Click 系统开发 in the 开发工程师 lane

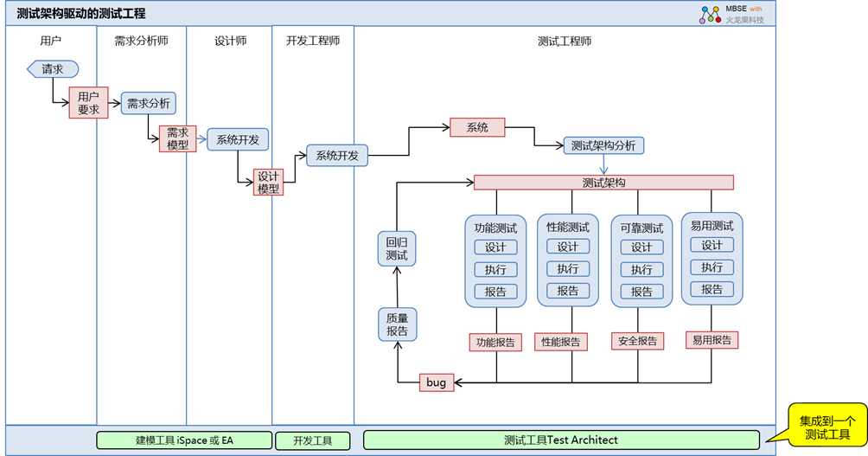[x=337, y=156]
